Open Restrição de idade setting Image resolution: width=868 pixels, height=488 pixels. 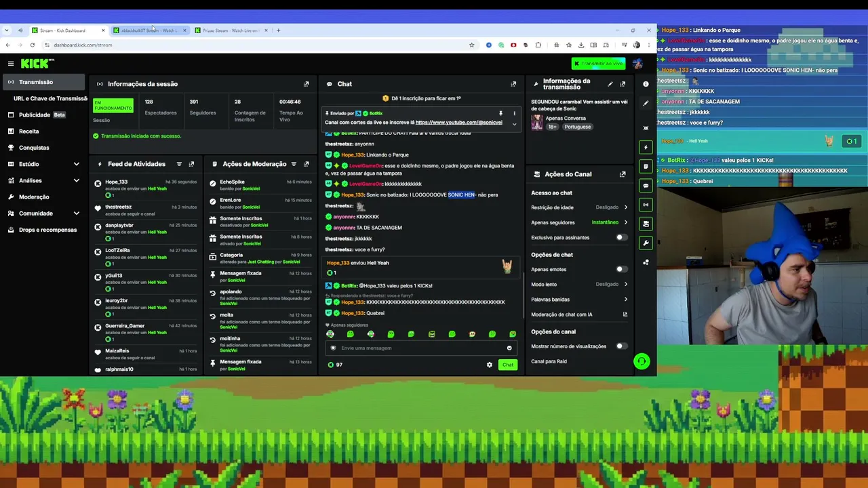580,207
